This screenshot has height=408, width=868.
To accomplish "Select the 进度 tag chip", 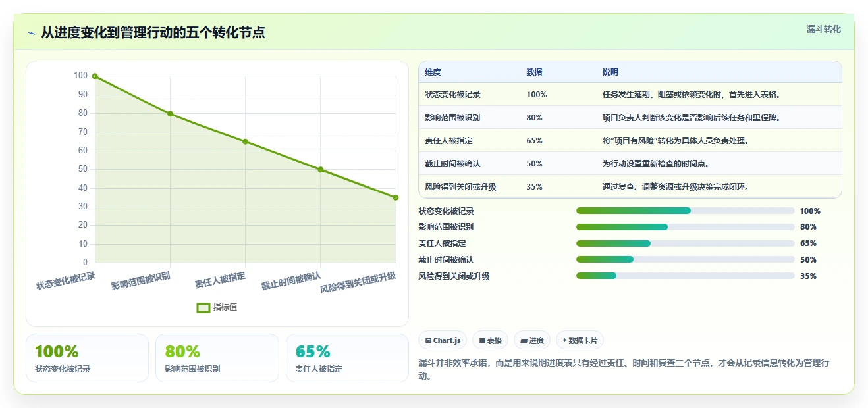I will point(532,340).
